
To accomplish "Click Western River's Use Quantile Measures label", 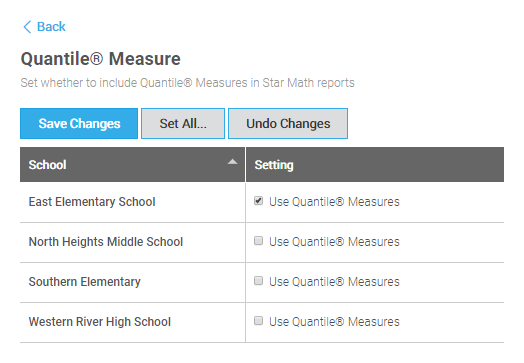I will coord(334,322).
